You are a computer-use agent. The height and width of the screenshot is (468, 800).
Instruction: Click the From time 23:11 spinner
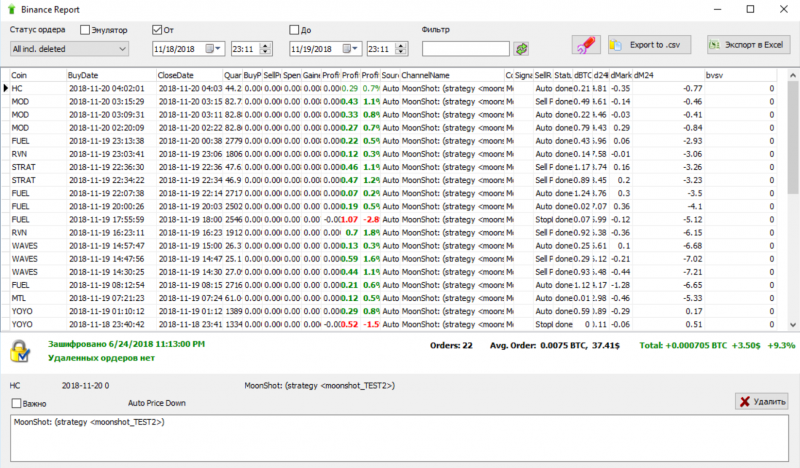265,49
